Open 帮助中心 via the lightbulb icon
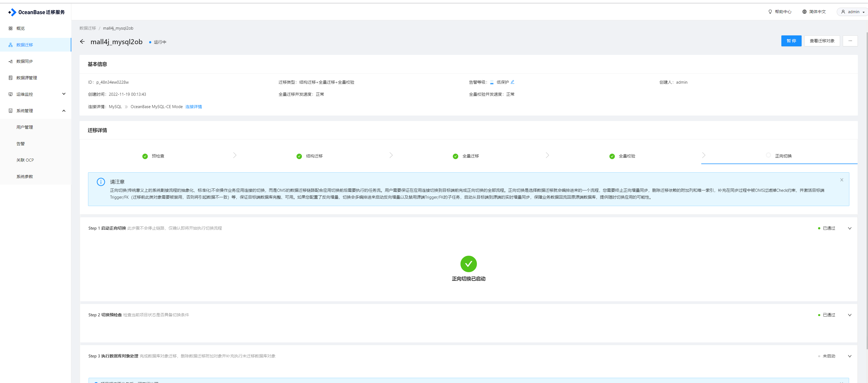 770,12
